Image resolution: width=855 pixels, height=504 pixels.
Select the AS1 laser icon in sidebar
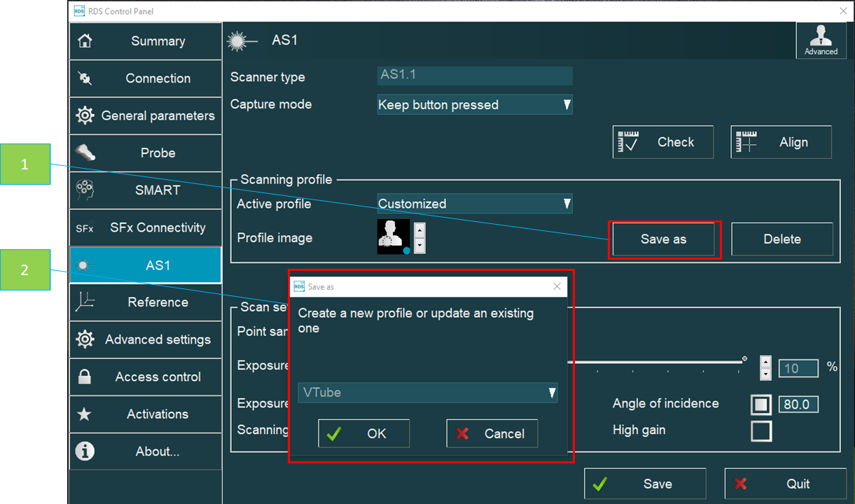84,265
